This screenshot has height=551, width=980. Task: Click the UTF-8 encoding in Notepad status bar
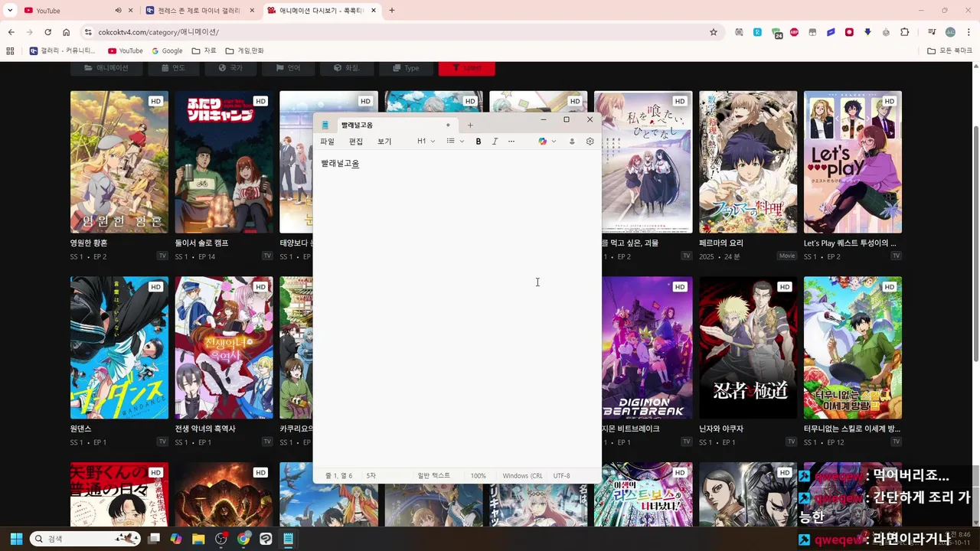561,476
